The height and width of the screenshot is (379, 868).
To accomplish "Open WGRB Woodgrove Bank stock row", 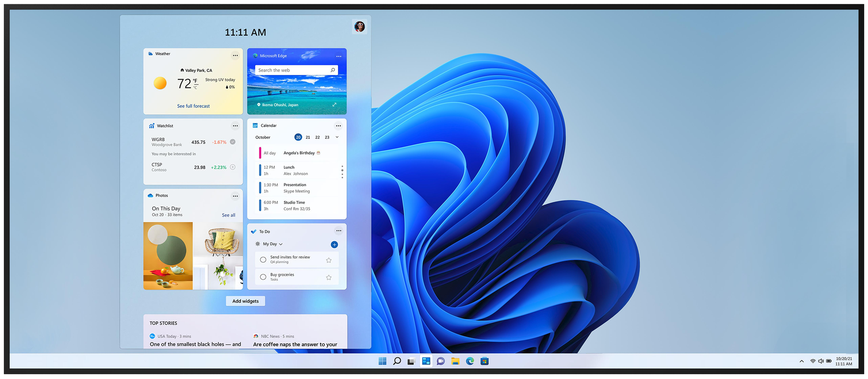I will pos(193,142).
